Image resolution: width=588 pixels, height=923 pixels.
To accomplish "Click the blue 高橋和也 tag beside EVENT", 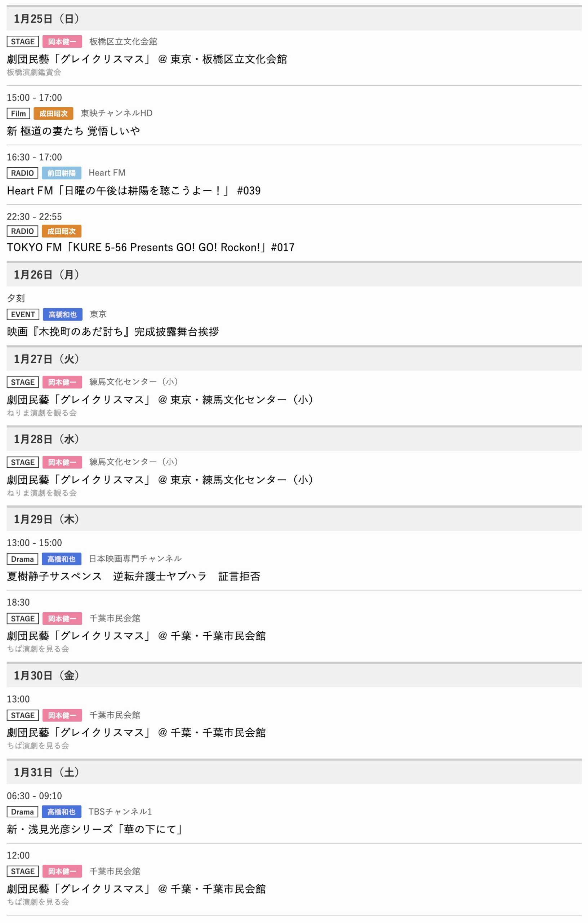I will (x=62, y=314).
